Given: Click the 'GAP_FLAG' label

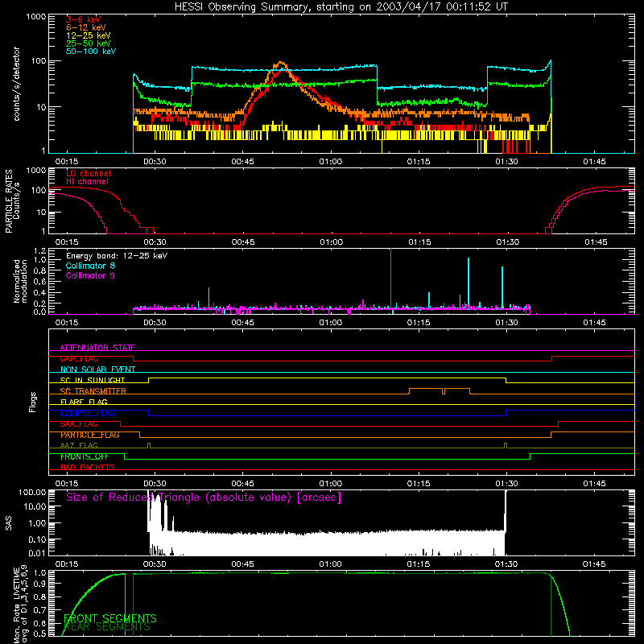Looking at the screenshot, I should [79, 358].
